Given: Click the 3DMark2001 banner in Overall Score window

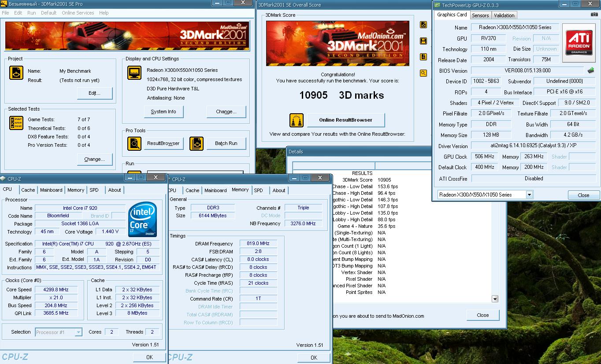Looking at the screenshot, I should point(338,44).
